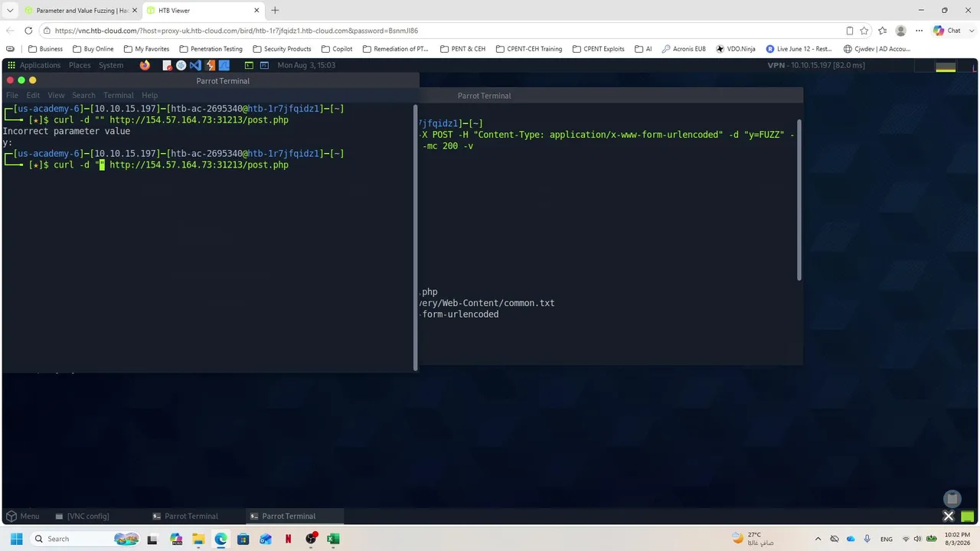
Task: Open browser Settings and more menu
Action: [x=919, y=31]
